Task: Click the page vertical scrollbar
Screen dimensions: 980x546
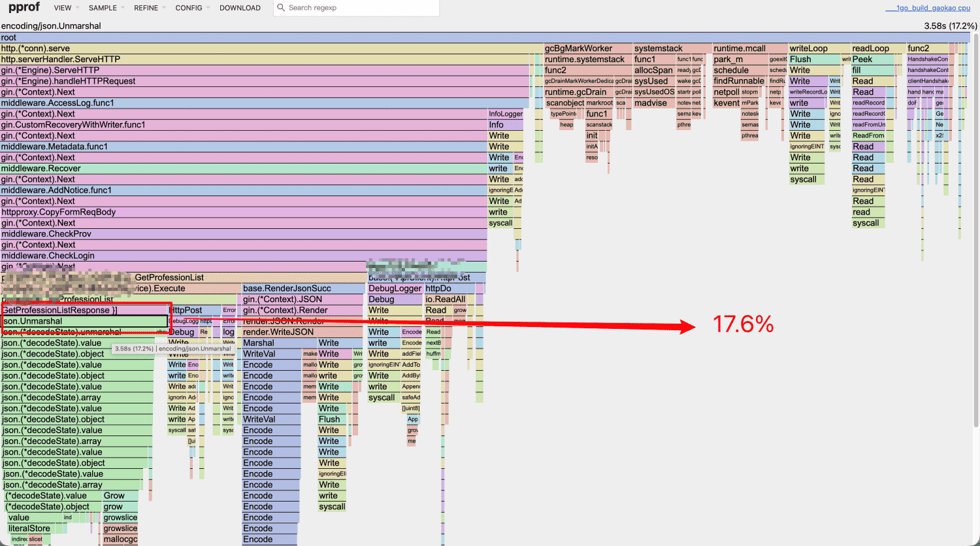Action: pyautogui.click(x=975, y=229)
